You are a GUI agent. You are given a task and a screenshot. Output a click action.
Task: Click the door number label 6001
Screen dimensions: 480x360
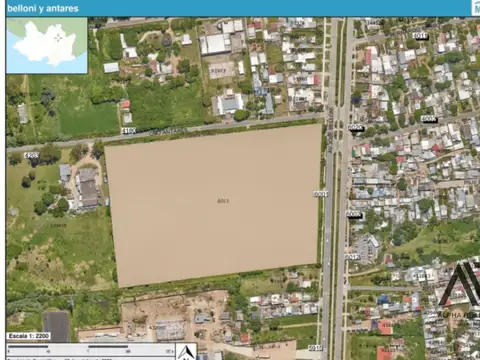(x=320, y=194)
